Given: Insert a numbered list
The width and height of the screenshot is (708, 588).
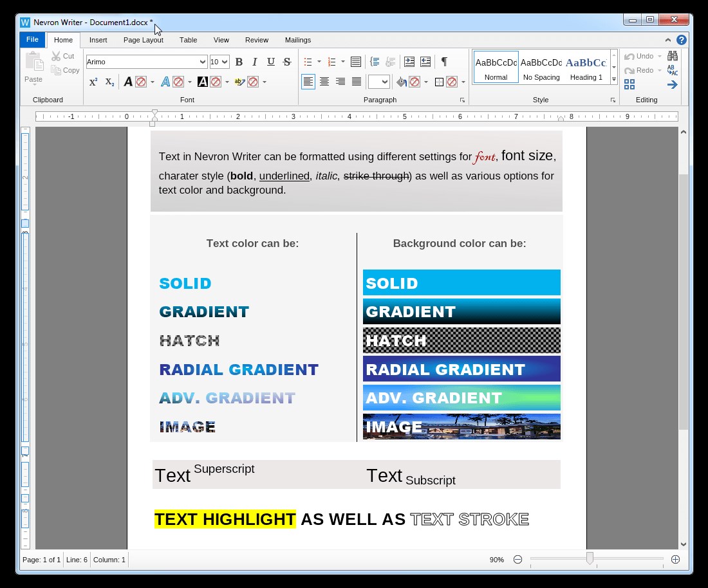Looking at the screenshot, I should (332, 62).
